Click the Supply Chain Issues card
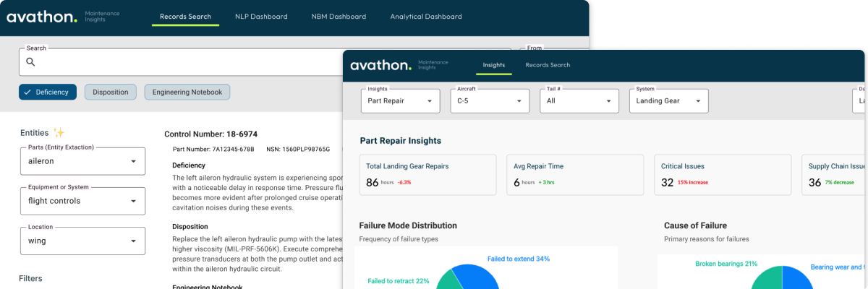 click(x=834, y=174)
